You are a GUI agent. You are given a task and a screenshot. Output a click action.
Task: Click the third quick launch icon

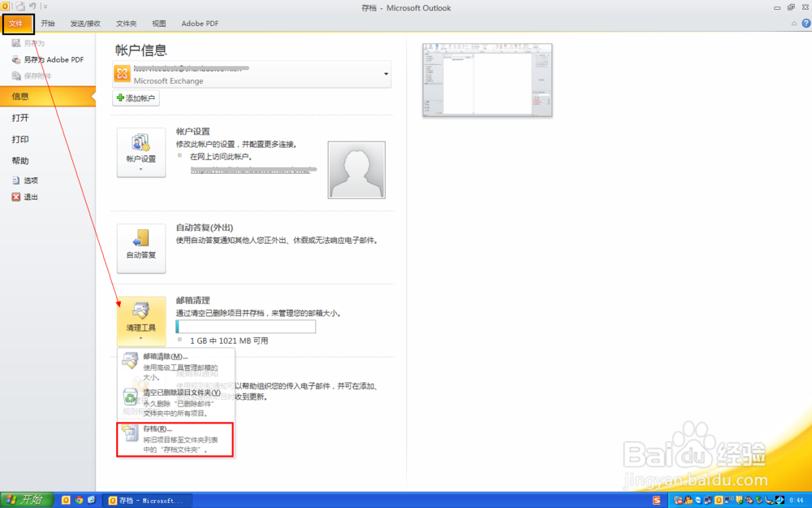92,500
